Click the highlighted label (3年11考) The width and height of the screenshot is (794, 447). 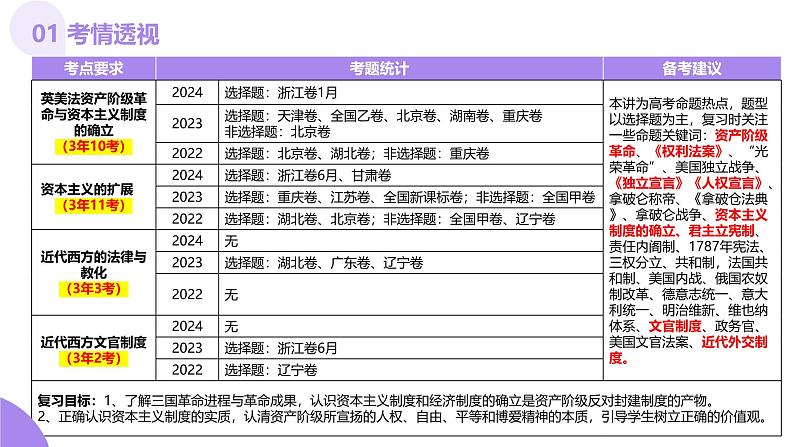[x=93, y=206]
